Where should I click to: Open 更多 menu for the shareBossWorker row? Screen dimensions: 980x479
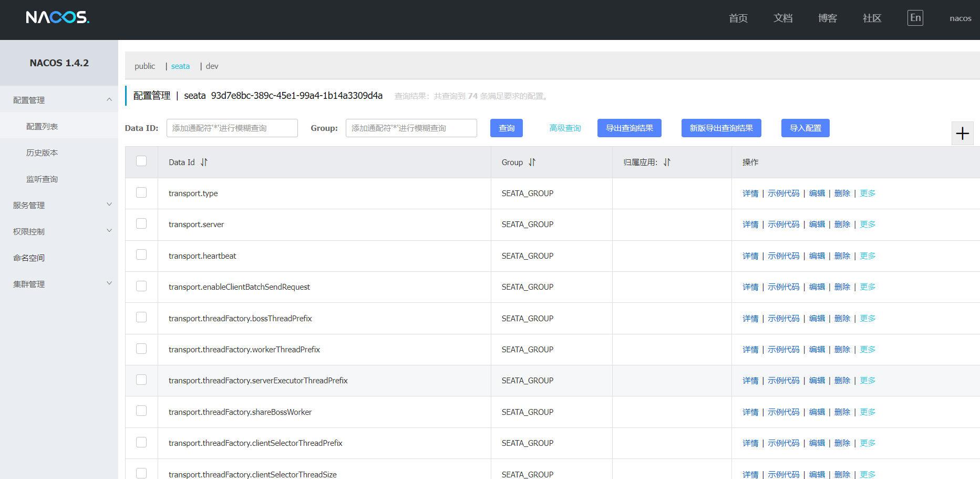[x=868, y=412]
